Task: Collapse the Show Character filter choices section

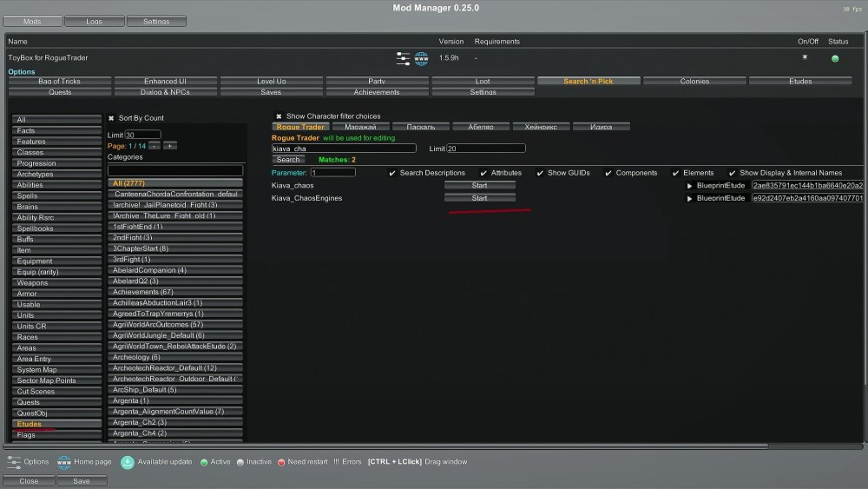Action: [279, 116]
